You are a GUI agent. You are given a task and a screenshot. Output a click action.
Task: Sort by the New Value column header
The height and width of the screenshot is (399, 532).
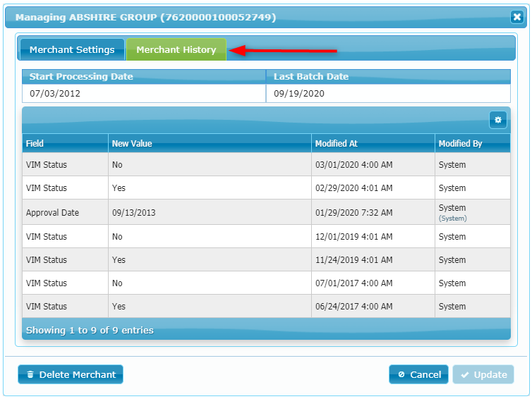click(210, 143)
